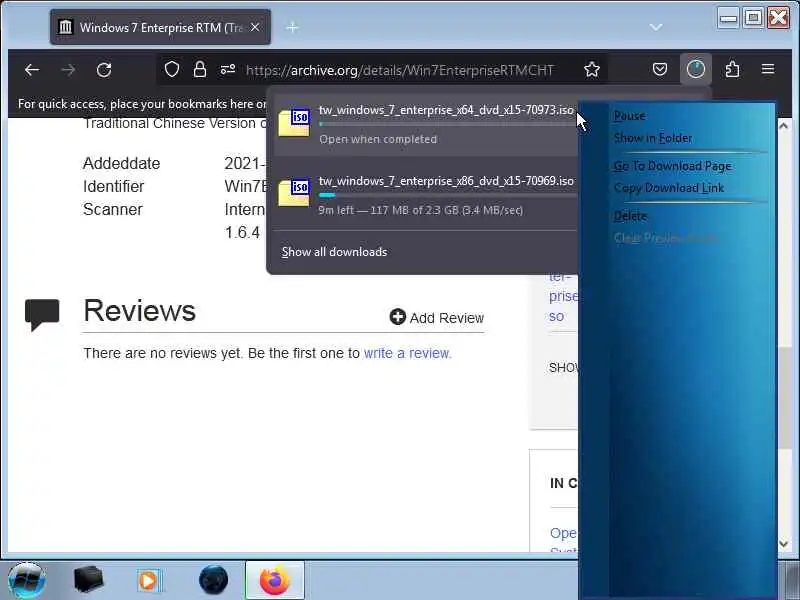This screenshot has width=800, height=600.
Task: Minimize the Firefox window
Action: 728,18
